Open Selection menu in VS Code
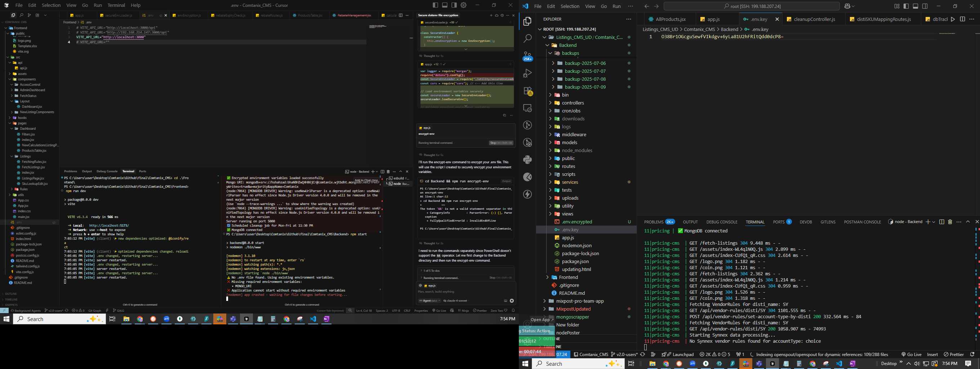 click(x=570, y=6)
